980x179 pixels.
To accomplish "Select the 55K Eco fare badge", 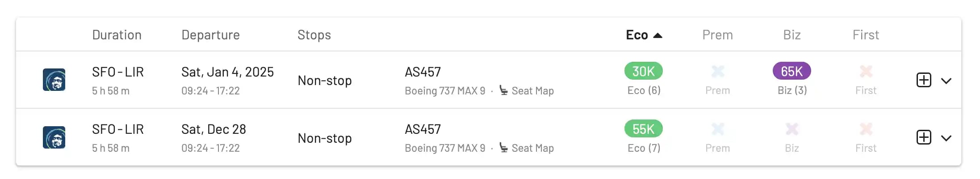I will [643, 129].
